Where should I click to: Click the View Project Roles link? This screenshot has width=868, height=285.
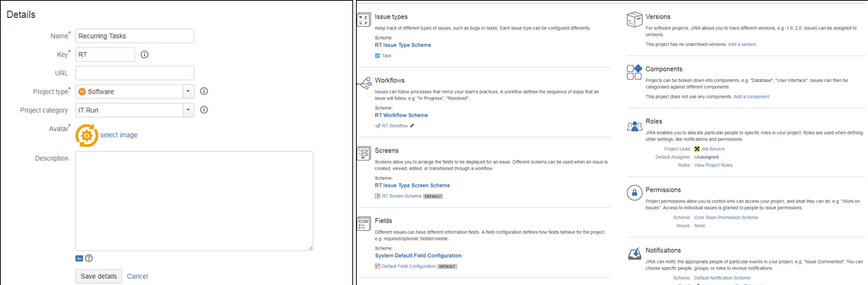click(713, 166)
